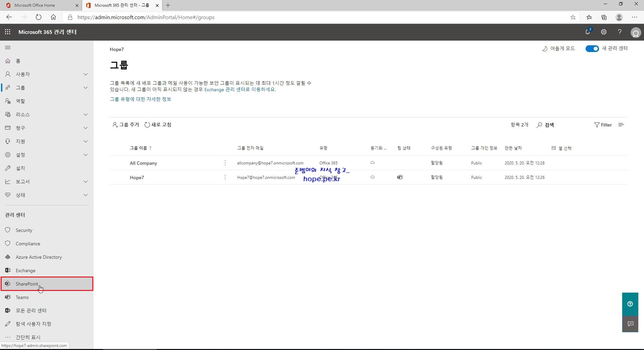Expand the Users chevron
The width and height of the screenshot is (644, 350).
point(86,74)
